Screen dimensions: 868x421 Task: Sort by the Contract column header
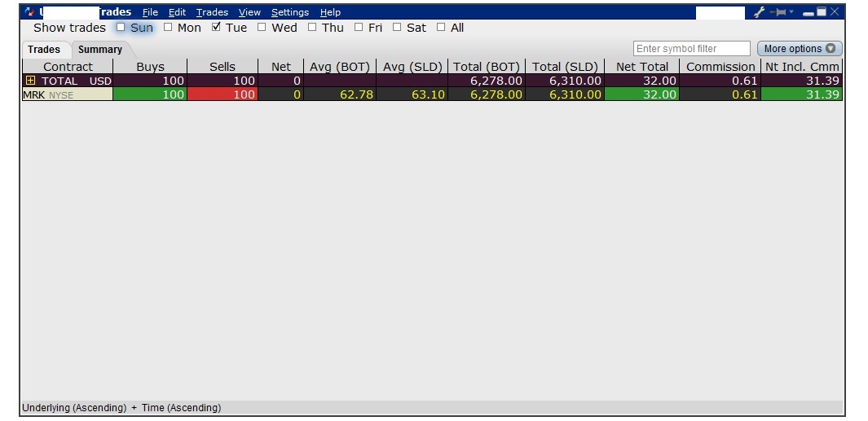68,67
